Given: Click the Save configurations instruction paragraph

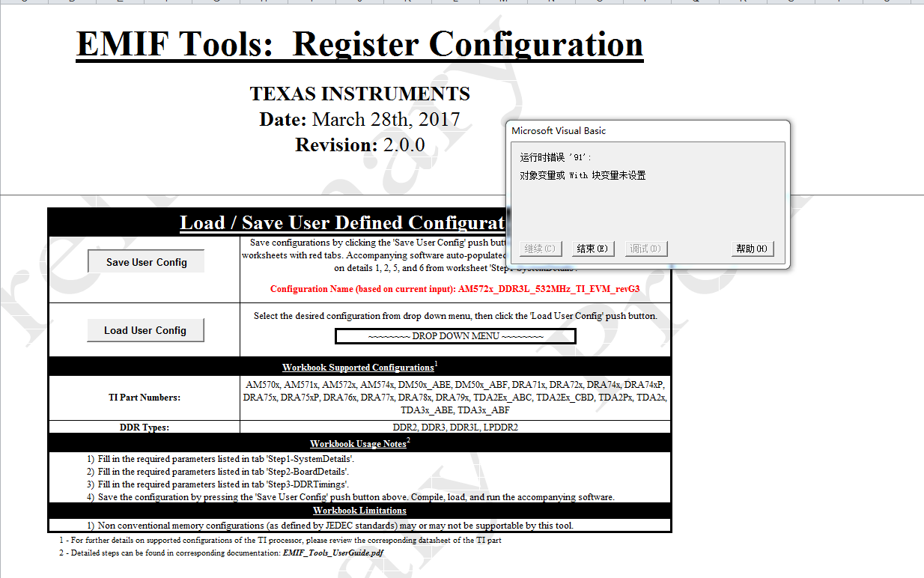Looking at the screenshot, I should click(374, 255).
